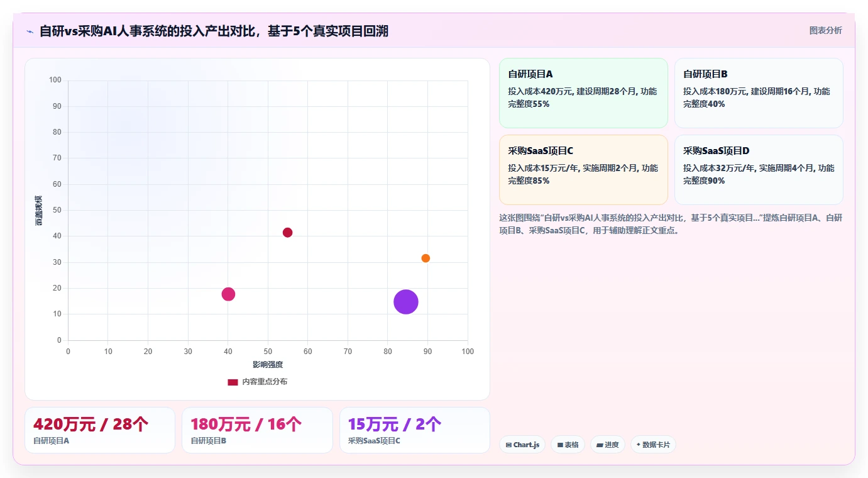Image resolution: width=868 pixels, height=478 pixels.
Task: Click the text 投入成本32万元/年 in 项目D card
Action: tap(720, 168)
